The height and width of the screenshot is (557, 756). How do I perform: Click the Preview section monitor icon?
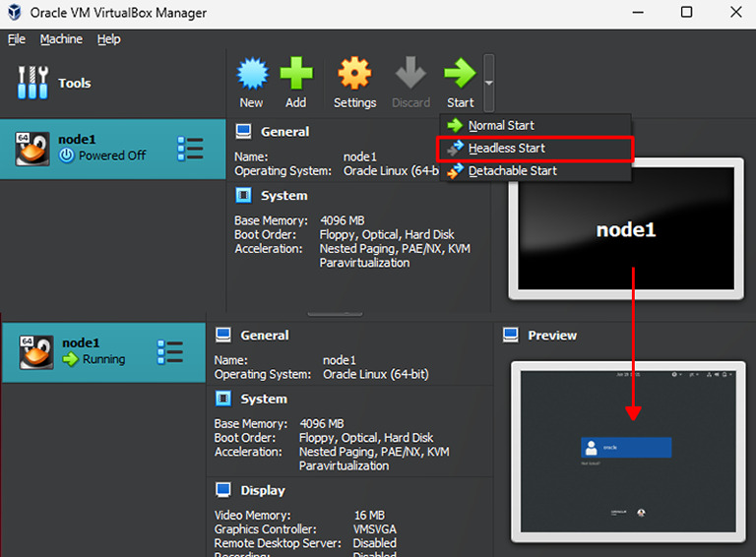[511, 335]
